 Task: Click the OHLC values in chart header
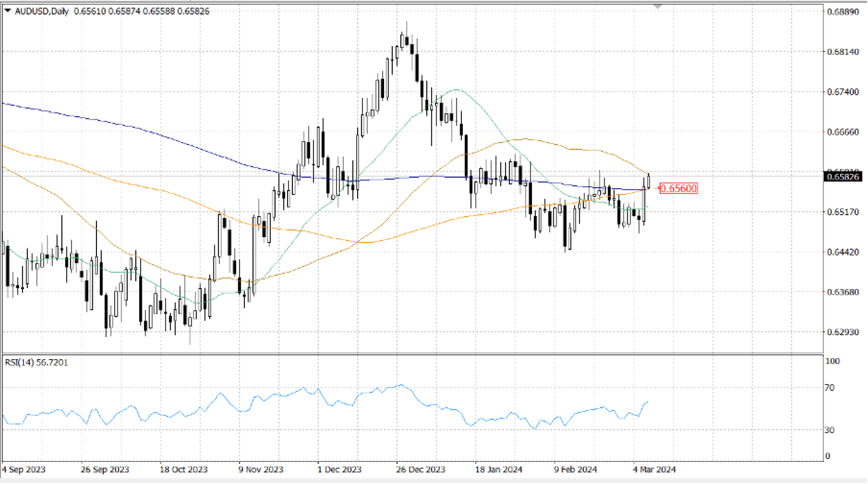141,11
